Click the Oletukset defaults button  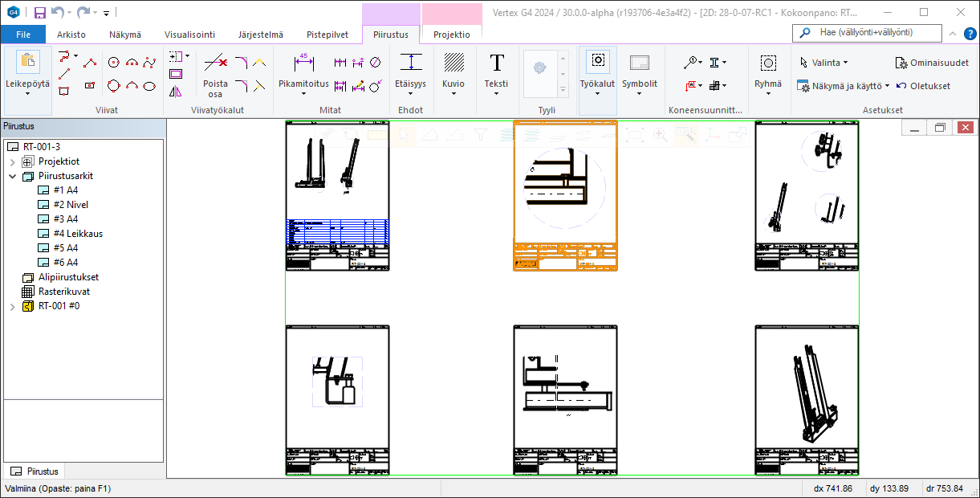pos(924,86)
